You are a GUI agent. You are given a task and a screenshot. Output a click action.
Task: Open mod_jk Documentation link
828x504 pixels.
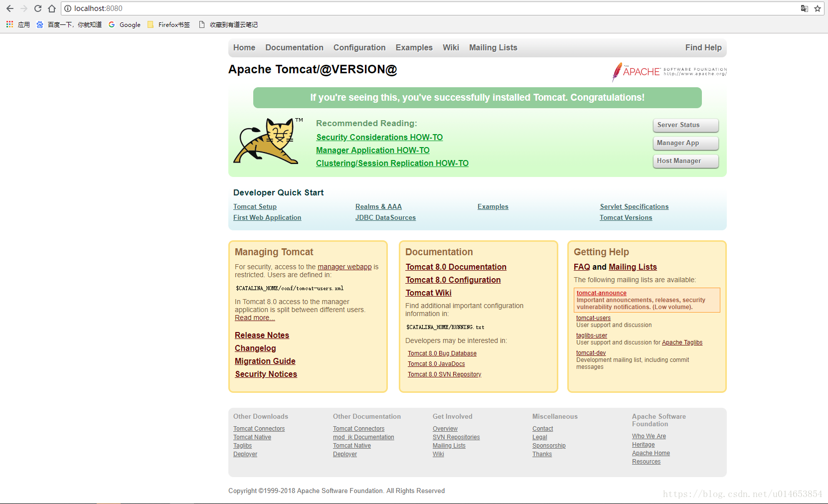(363, 437)
